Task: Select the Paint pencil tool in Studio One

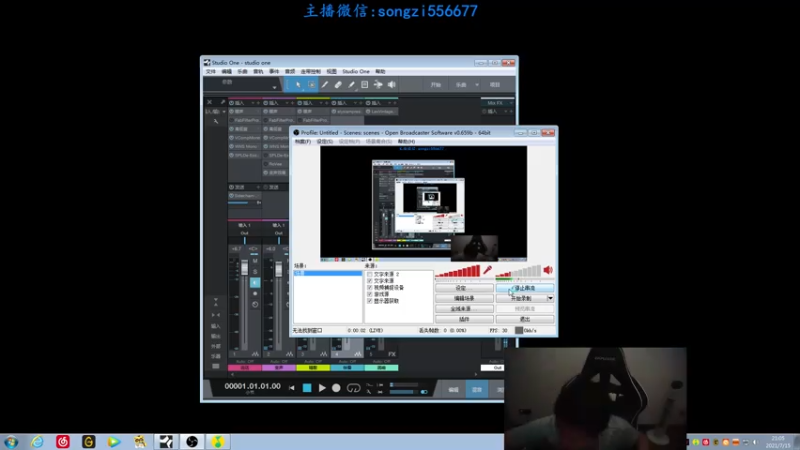Action: point(351,85)
